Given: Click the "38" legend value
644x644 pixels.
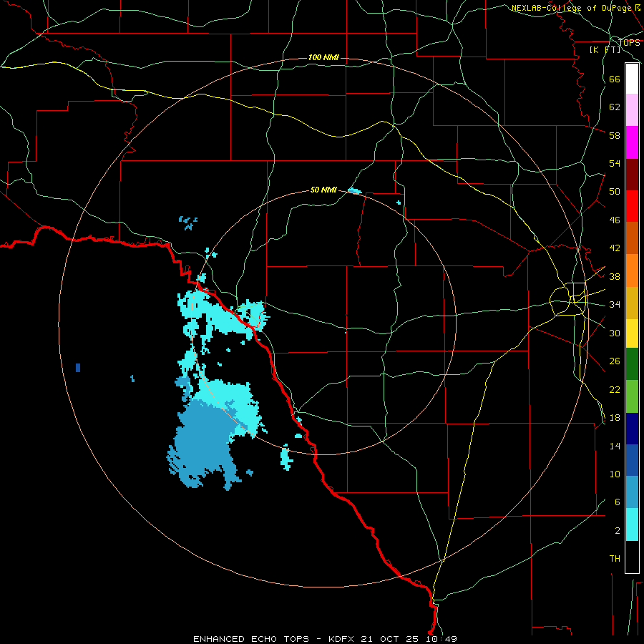Looking at the screenshot, I should pos(615,276).
